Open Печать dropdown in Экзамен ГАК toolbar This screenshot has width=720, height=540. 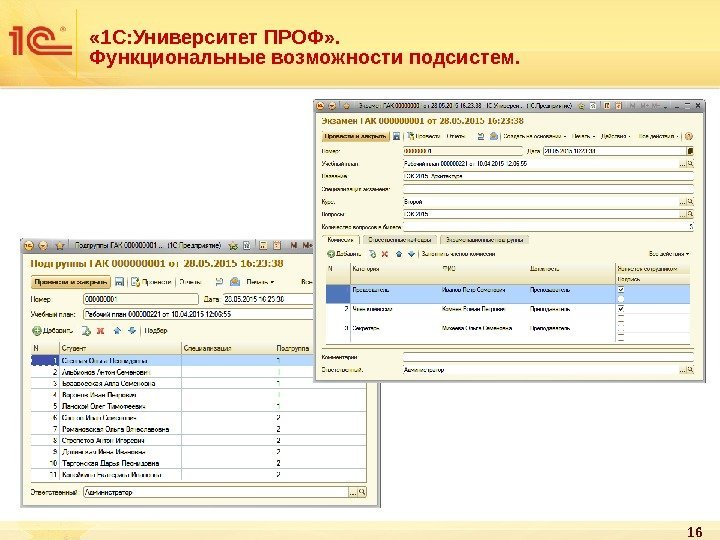pyautogui.click(x=583, y=136)
